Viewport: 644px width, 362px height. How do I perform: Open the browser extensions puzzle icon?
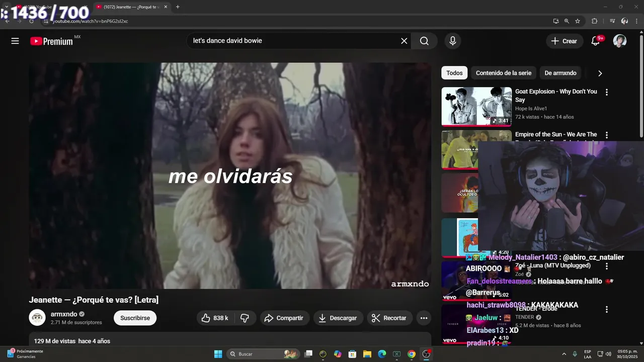595,21
